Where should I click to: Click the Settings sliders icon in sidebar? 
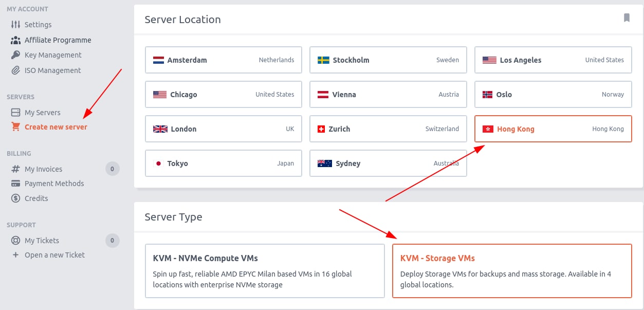click(15, 25)
